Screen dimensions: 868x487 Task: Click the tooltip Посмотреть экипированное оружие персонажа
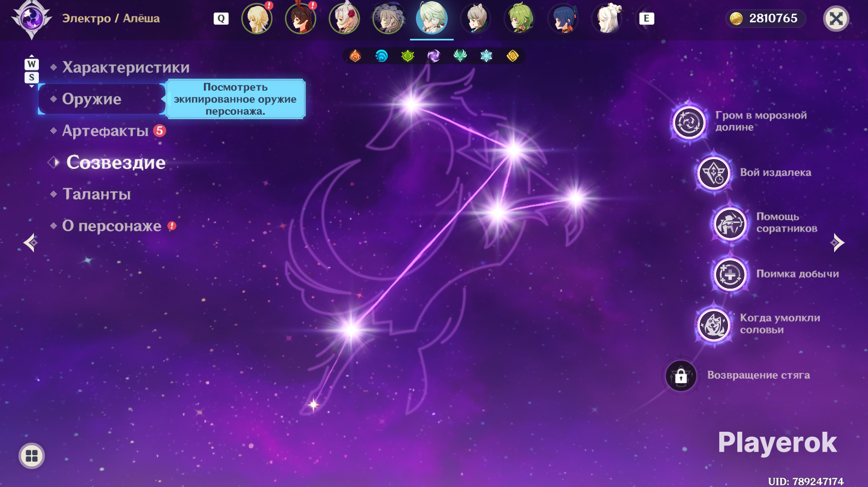[236, 99]
